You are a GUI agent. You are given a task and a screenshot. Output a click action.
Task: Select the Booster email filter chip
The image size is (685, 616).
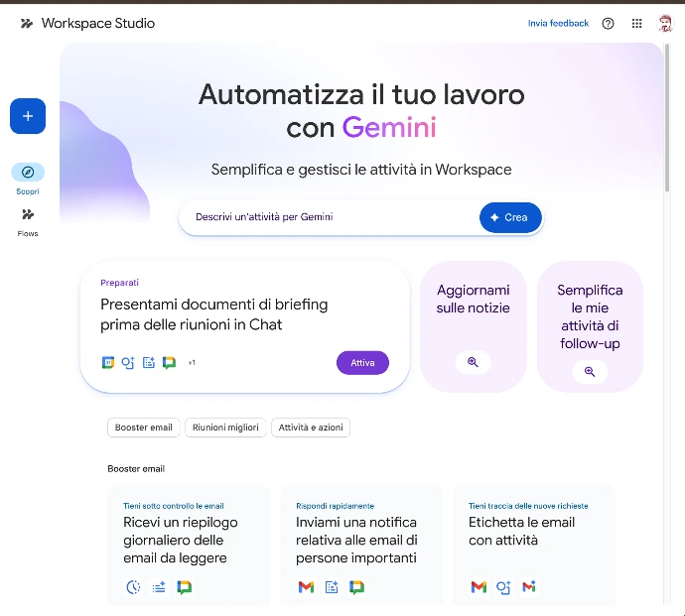click(x=144, y=428)
